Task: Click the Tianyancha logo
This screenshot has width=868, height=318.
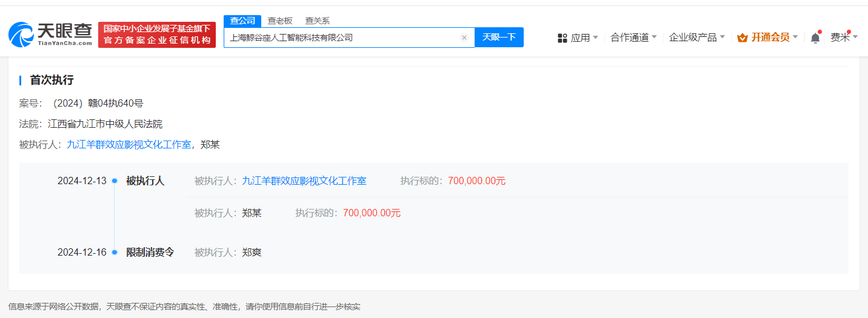Action: click(x=50, y=35)
